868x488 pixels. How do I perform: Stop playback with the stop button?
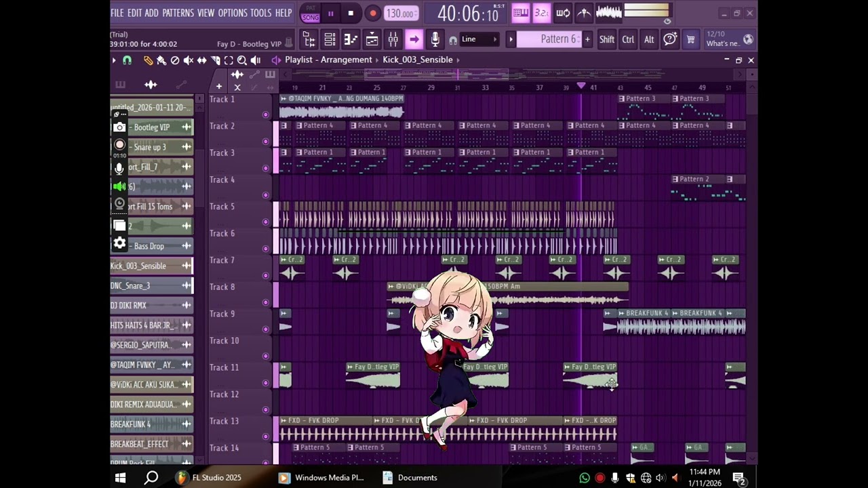point(351,13)
